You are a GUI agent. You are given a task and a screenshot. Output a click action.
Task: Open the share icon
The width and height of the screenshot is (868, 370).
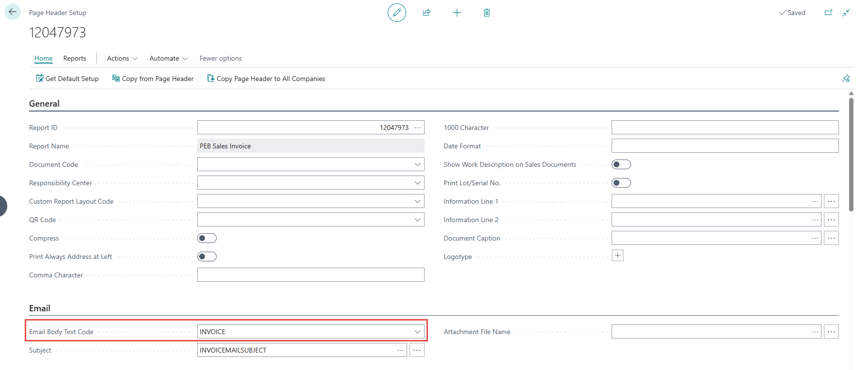(x=426, y=13)
